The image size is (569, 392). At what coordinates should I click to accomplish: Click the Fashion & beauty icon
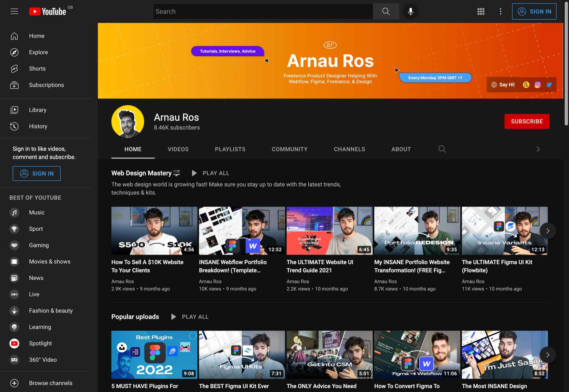click(x=14, y=311)
